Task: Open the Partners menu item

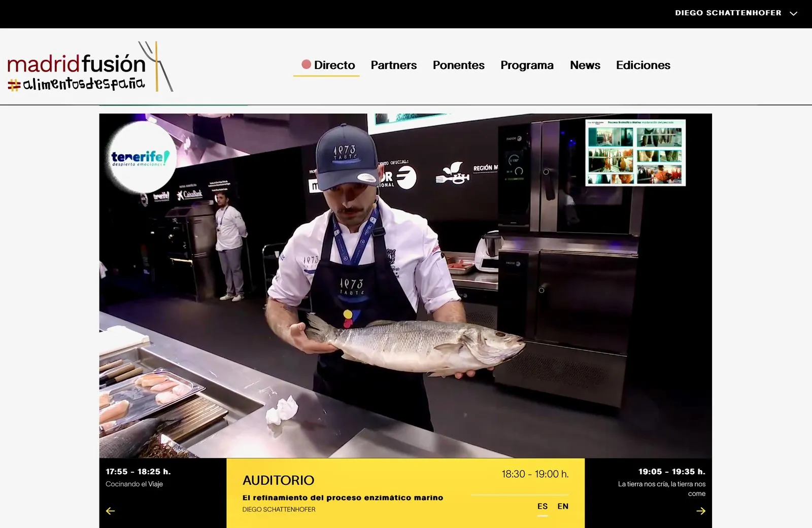Action: pos(394,65)
